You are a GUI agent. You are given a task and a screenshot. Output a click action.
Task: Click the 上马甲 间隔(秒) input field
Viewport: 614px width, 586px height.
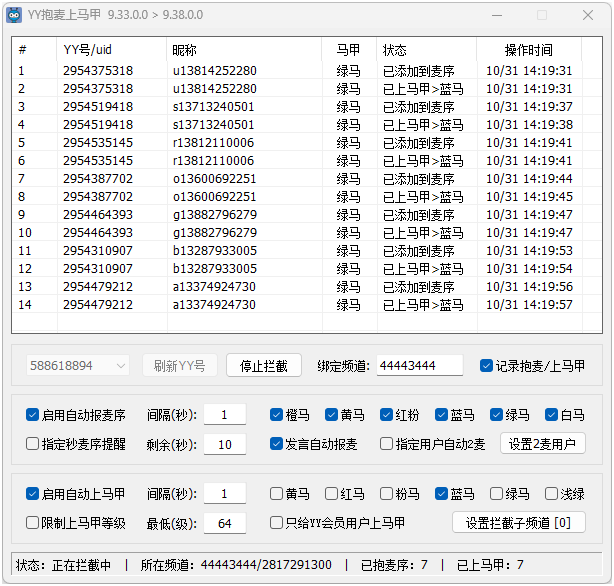click(225, 494)
